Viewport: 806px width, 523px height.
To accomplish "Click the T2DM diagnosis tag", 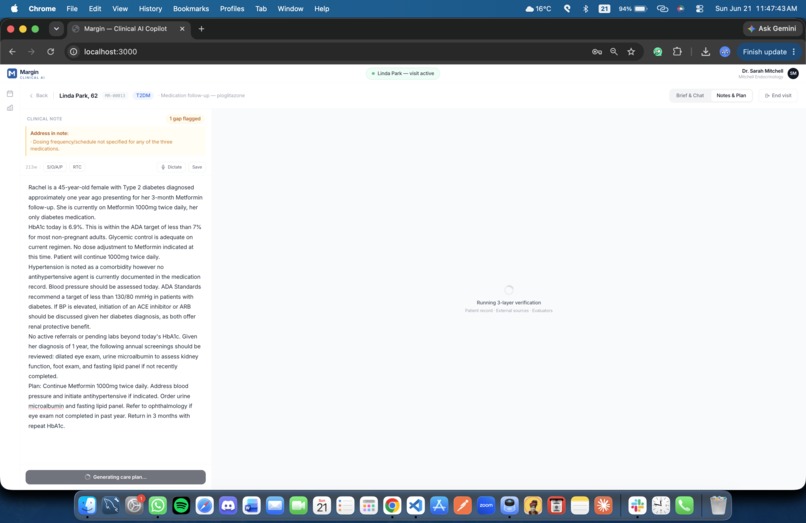I will pos(143,96).
